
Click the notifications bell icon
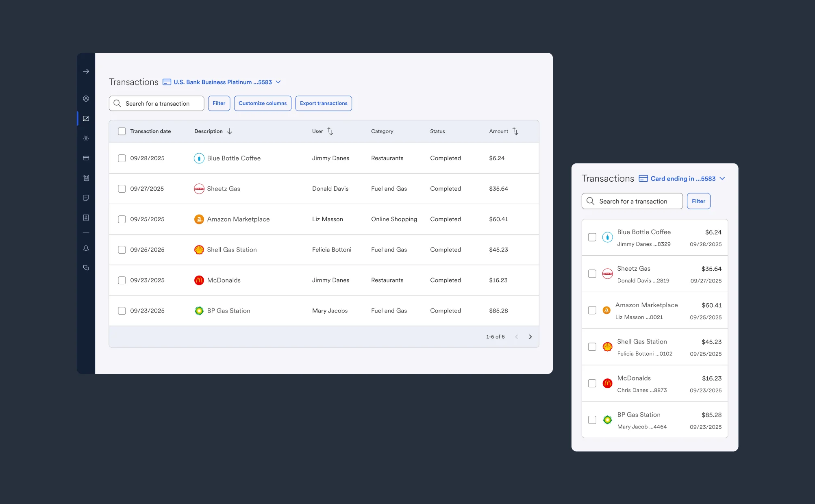pos(86,248)
